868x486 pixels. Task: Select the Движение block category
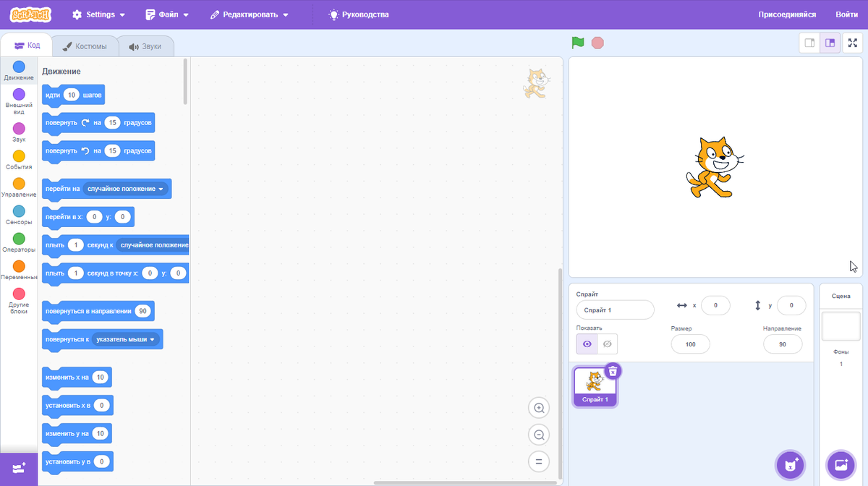click(x=19, y=71)
